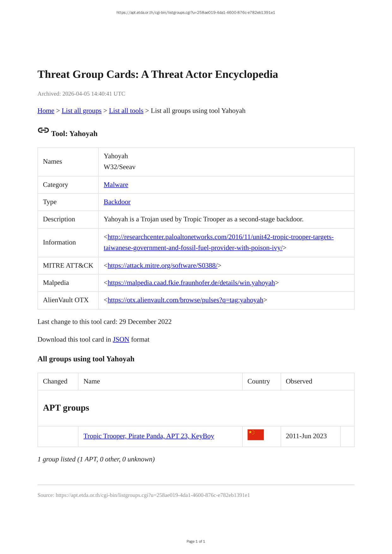
Task: Click the Name column header
Action: point(92,381)
